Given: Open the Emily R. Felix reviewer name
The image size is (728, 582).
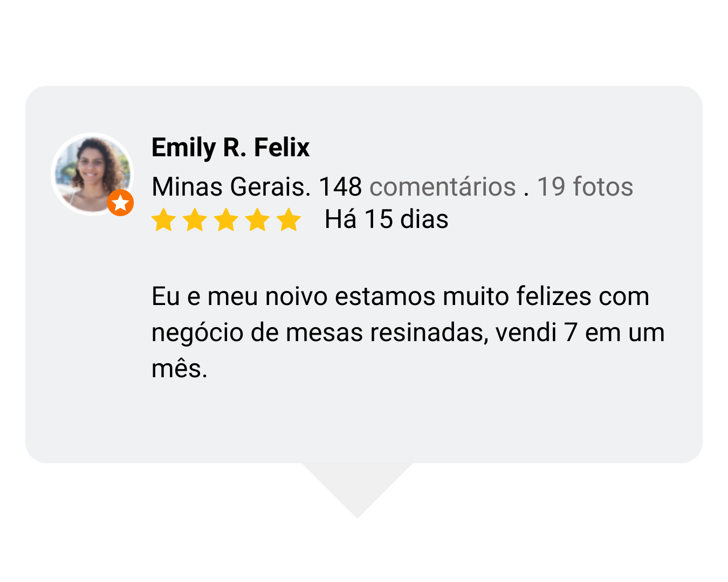Looking at the screenshot, I should click(x=230, y=148).
